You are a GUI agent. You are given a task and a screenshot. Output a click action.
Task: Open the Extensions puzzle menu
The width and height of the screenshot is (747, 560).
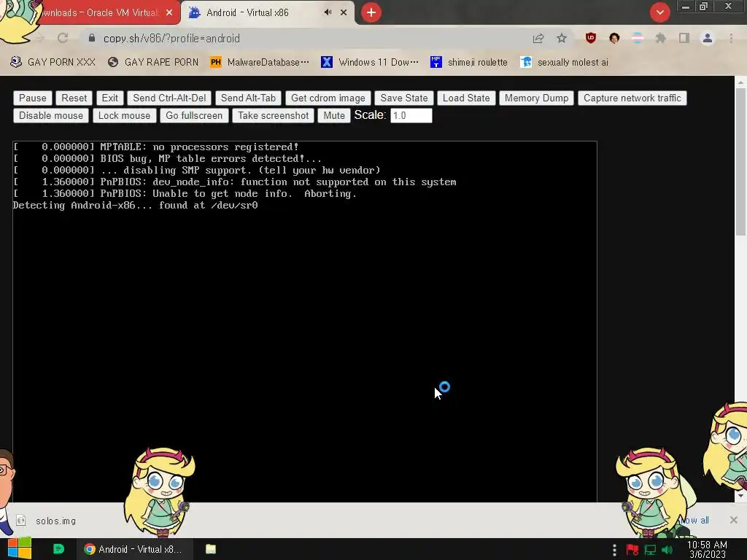pos(661,38)
